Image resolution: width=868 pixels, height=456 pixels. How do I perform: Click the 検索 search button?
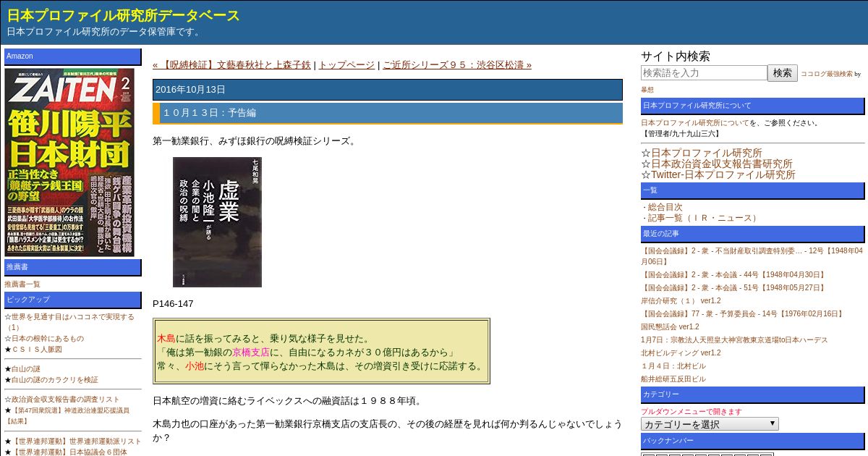click(783, 73)
